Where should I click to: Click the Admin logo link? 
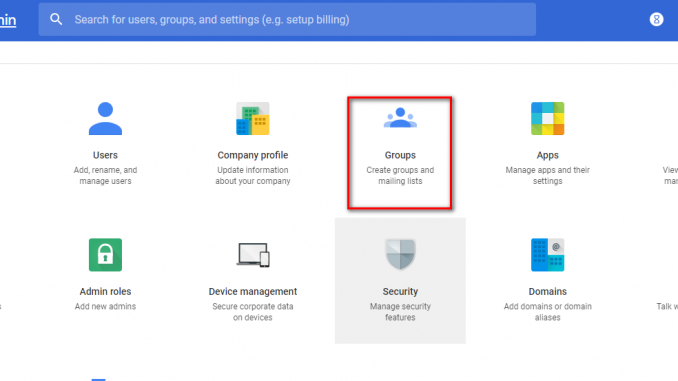click(8, 20)
